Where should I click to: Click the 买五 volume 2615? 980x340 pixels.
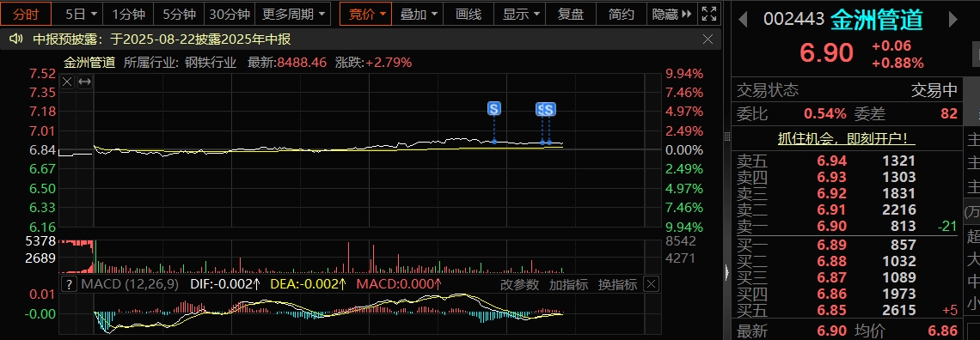898,310
